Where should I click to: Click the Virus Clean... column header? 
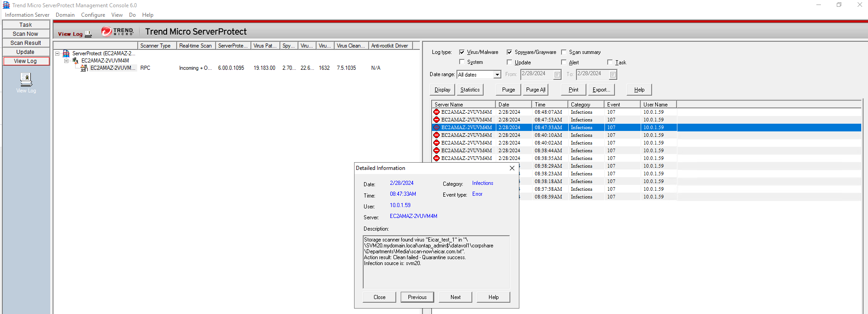[351, 46]
